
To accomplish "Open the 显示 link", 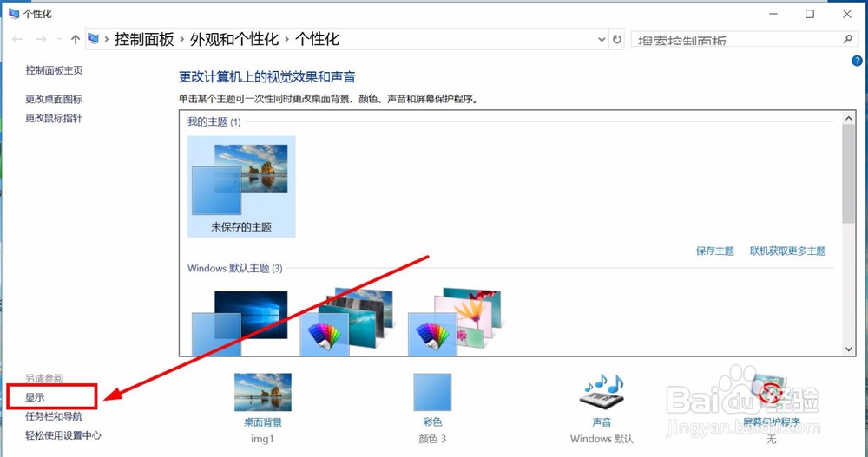I will coord(35,397).
